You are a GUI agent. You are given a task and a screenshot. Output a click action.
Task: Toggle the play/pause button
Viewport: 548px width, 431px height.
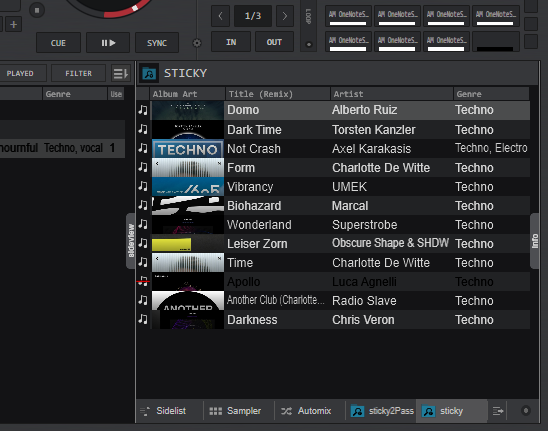tap(108, 43)
